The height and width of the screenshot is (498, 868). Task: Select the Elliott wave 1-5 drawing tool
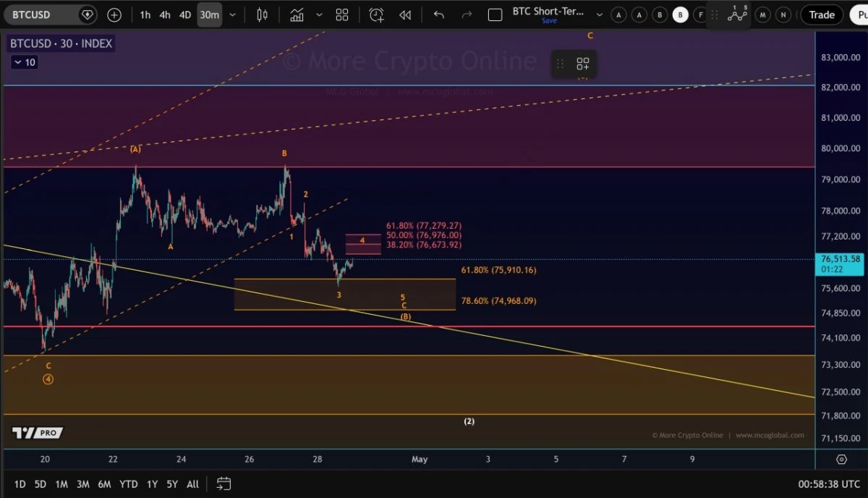click(x=737, y=14)
